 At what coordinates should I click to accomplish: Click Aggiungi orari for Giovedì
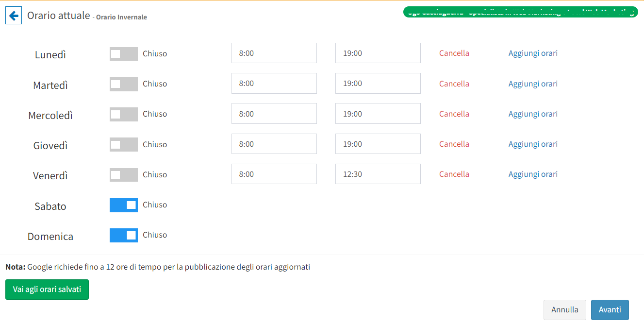tap(533, 144)
